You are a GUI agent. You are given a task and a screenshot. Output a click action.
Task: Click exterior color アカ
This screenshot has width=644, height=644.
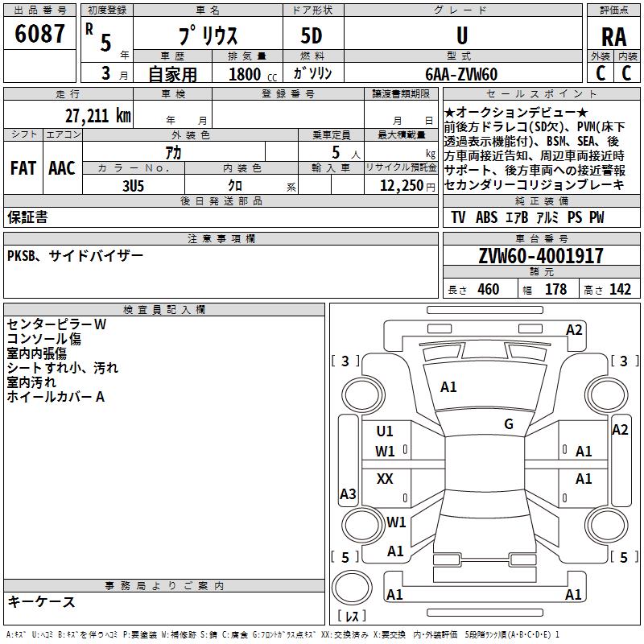pos(173,153)
